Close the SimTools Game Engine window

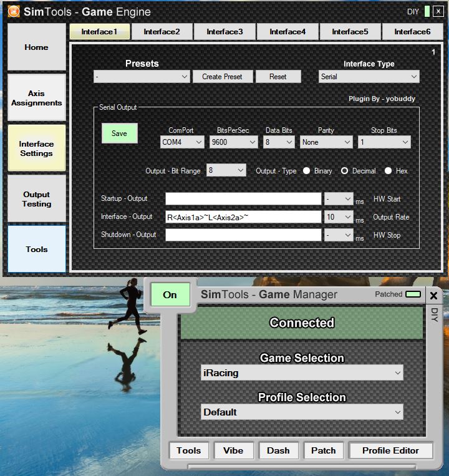(x=438, y=11)
